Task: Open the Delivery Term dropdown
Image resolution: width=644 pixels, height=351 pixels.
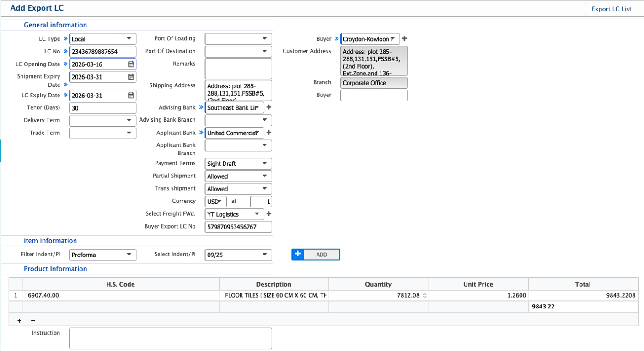Action: pos(102,121)
